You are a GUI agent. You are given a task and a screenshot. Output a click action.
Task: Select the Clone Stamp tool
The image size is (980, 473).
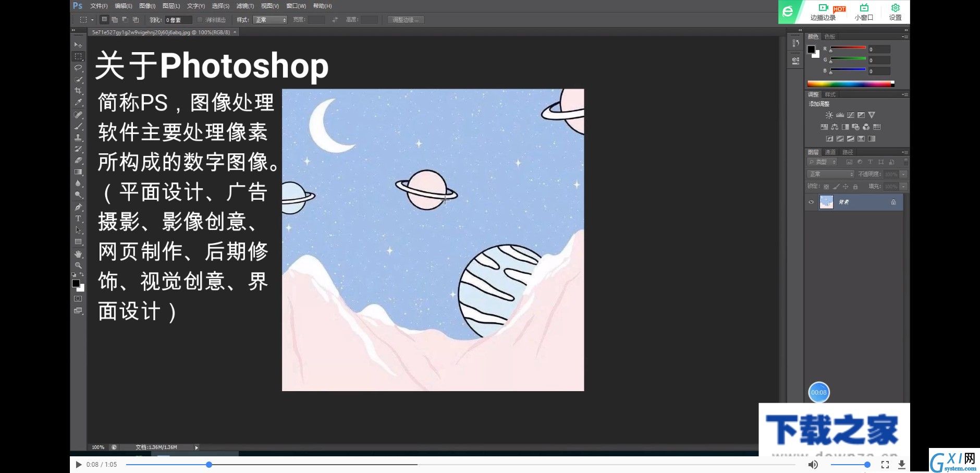78,138
